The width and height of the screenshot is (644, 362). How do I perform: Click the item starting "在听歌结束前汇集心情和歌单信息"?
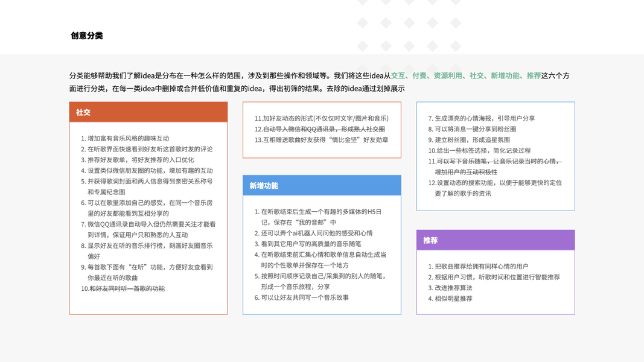tap(320, 260)
